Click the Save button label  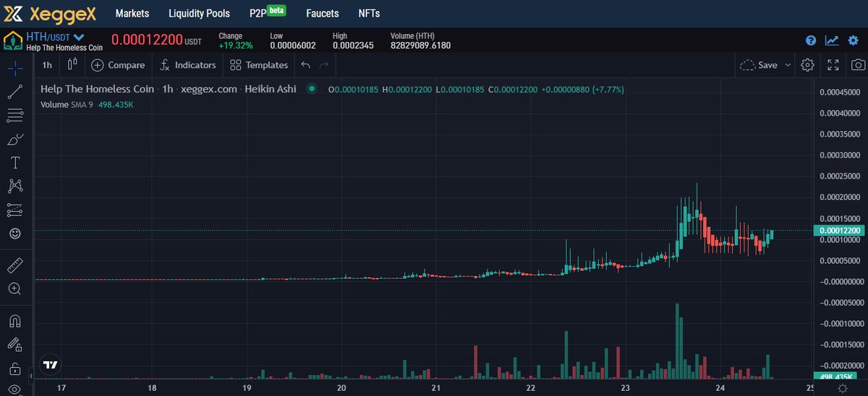(767, 65)
